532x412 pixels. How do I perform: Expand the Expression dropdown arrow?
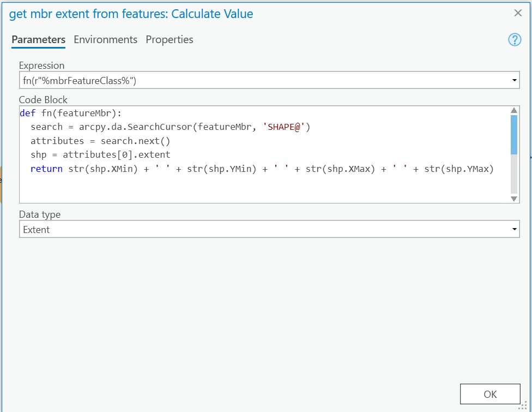point(515,81)
